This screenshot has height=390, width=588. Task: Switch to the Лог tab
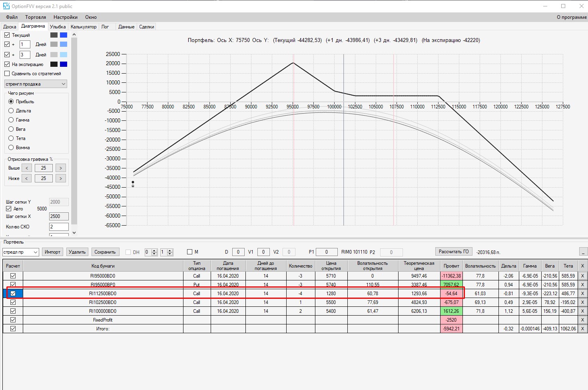105,27
